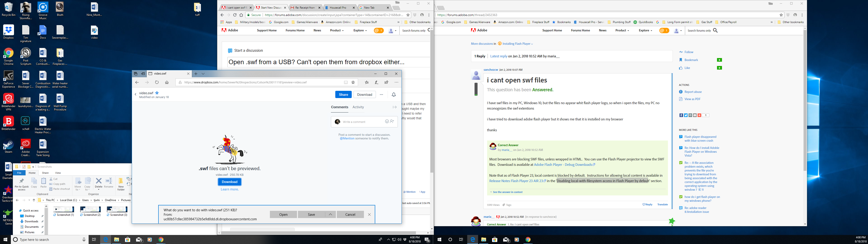Click Learn more link in Dropbox
Screen dimensions: 868x244
pyautogui.click(x=229, y=189)
